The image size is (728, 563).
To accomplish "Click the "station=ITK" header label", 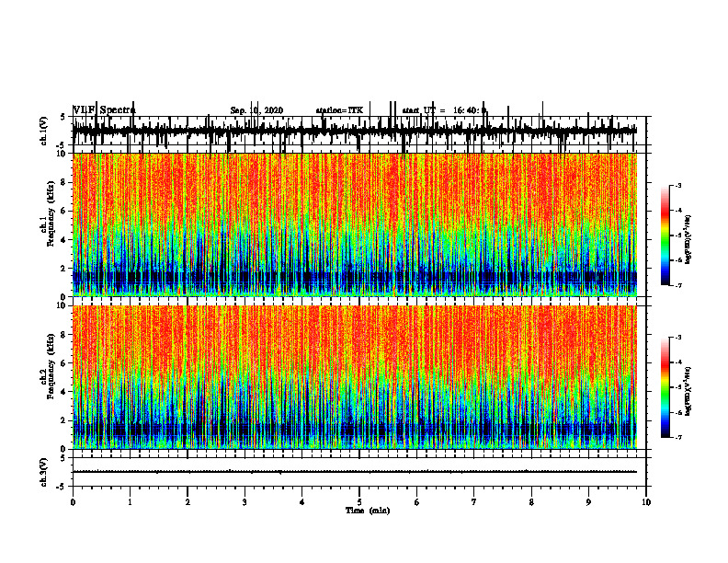I will point(339,110).
